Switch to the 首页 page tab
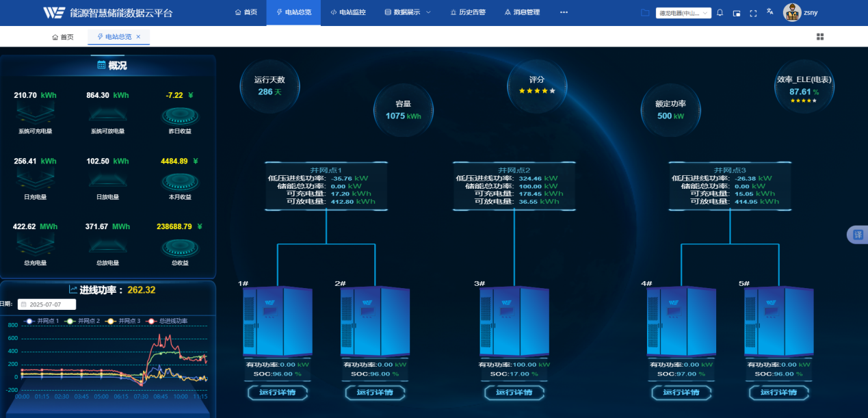The width and height of the screenshot is (868, 418). pos(63,37)
